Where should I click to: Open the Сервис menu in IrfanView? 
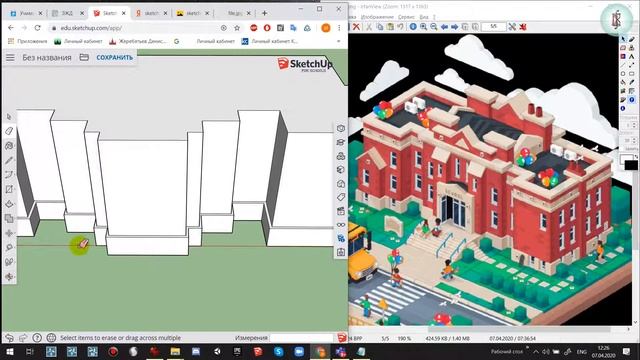point(406,17)
